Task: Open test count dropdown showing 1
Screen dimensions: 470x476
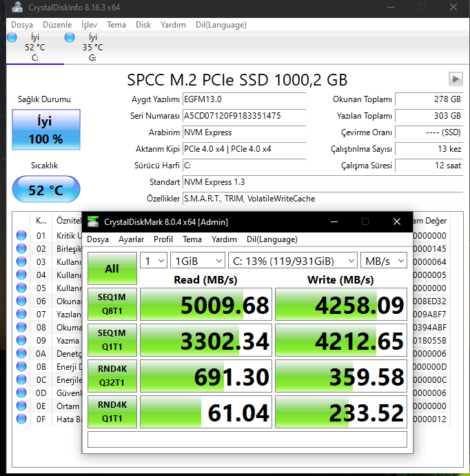Action: pos(154,261)
